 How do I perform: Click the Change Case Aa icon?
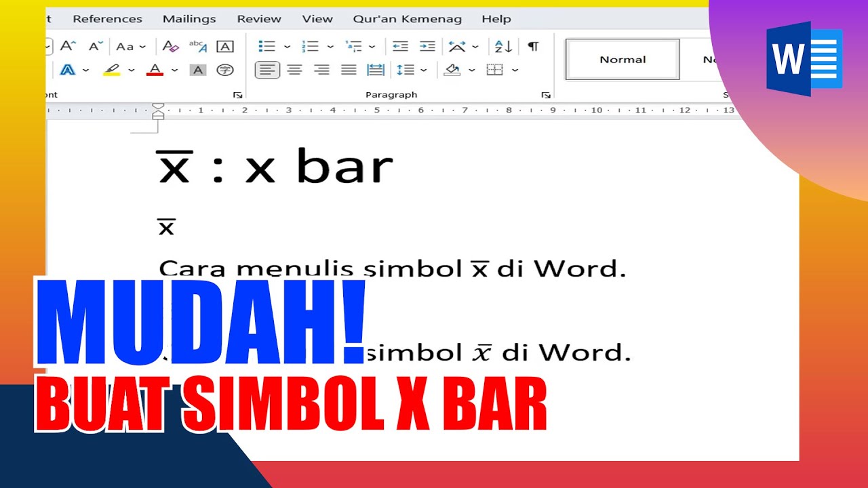pos(125,46)
